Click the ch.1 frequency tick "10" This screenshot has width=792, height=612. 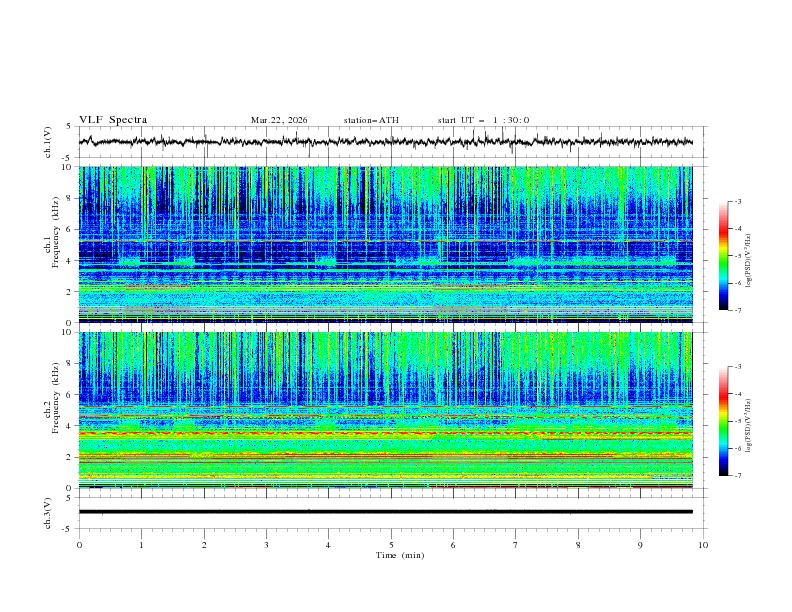coord(69,167)
